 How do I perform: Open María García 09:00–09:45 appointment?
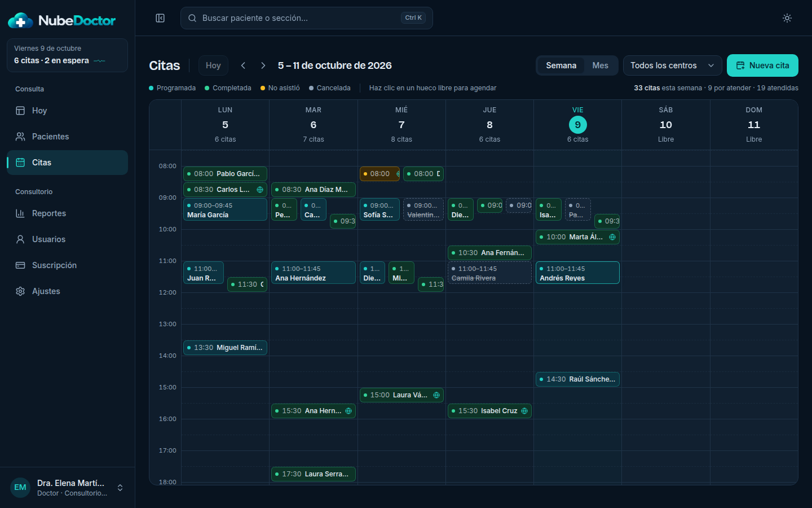pyautogui.click(x=225, y=209)
